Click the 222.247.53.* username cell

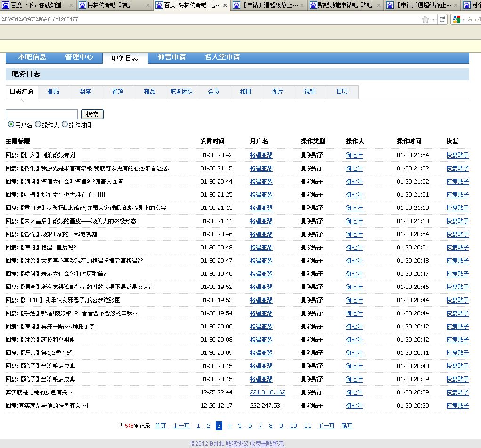coord(268,406)
